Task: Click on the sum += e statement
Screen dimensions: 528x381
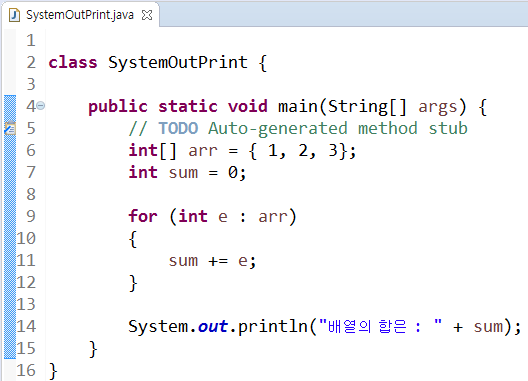Action: [x=212, y=261]
